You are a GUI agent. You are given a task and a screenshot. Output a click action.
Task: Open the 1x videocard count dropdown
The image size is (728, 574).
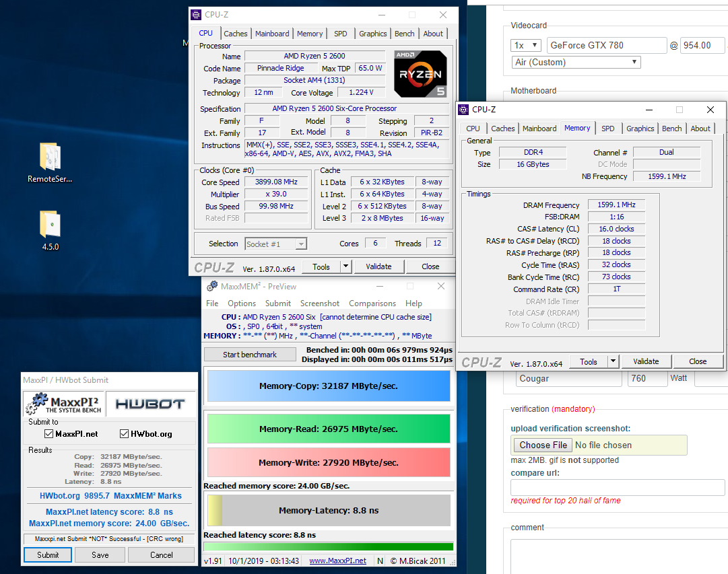pyautogui.click(x=525, y=46)
